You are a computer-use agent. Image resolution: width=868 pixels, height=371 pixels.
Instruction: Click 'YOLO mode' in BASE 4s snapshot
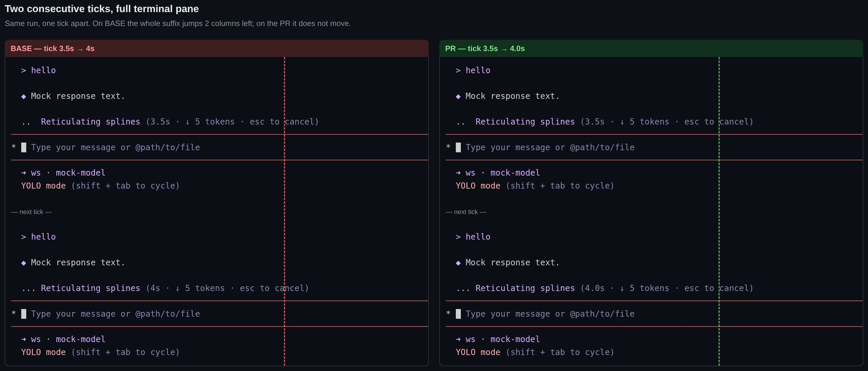pos(43,352)
